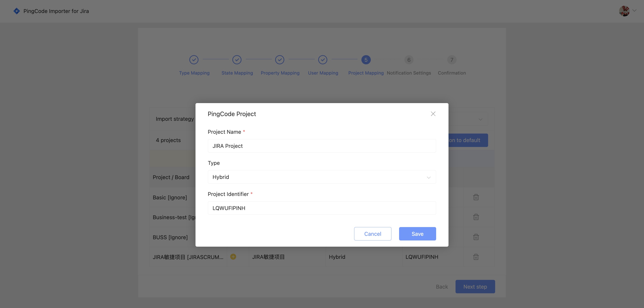
Task: Open the account menu chevron near avatar
Action: (x=634, y=11)
